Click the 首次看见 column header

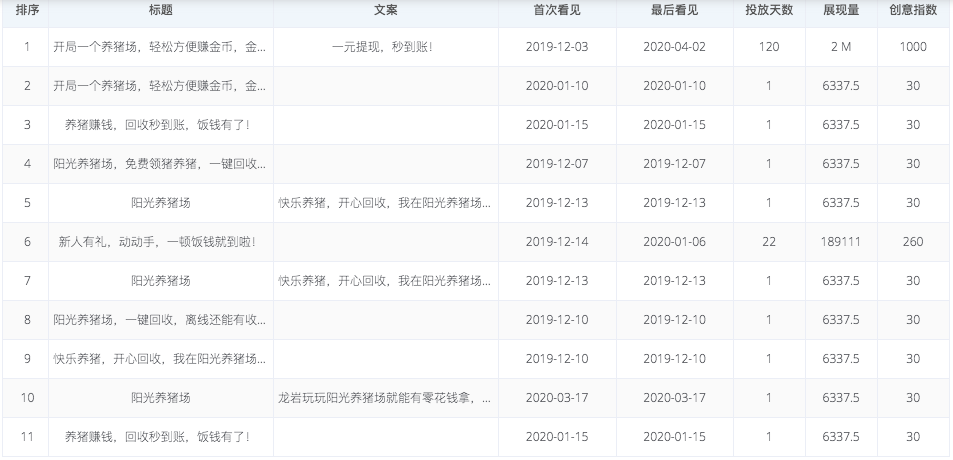(557, 10)
